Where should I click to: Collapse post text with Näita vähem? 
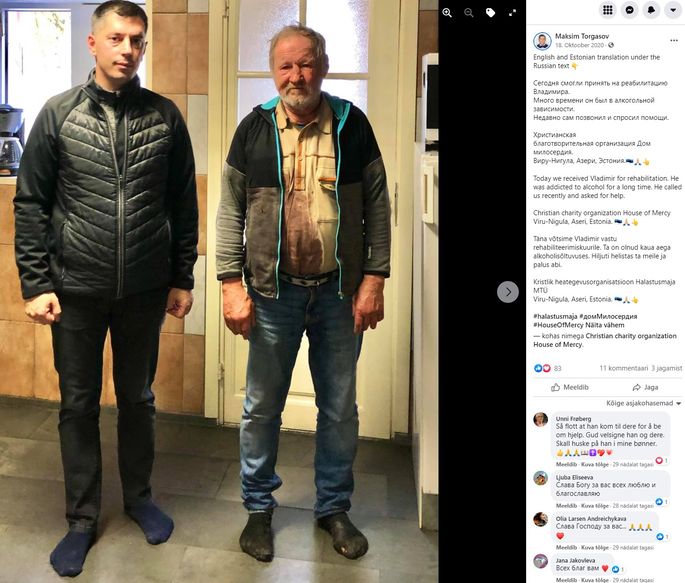(x=605, y=325)
